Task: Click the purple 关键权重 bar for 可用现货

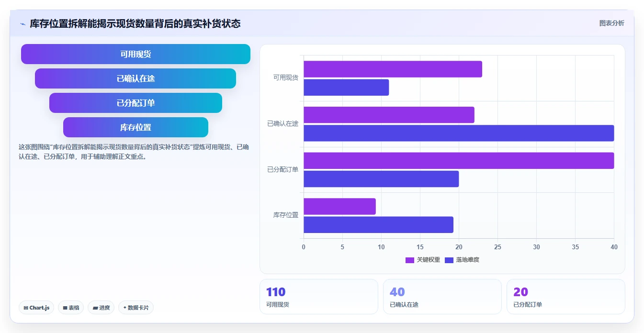Action: 393,69
